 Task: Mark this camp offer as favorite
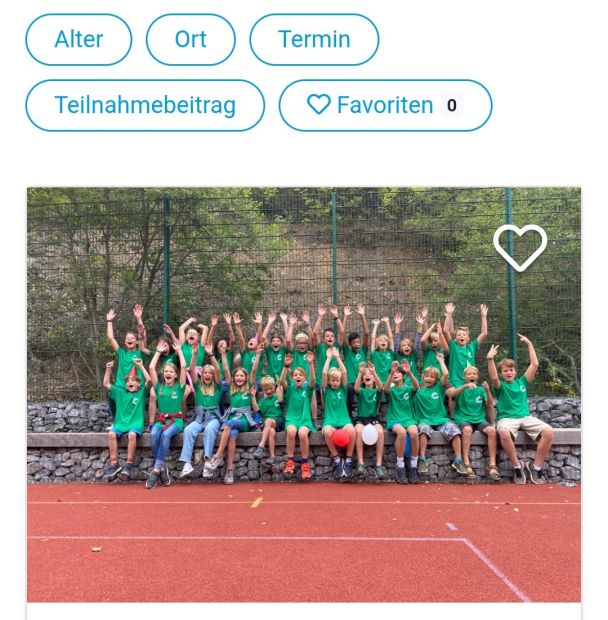tap(520, 248)
